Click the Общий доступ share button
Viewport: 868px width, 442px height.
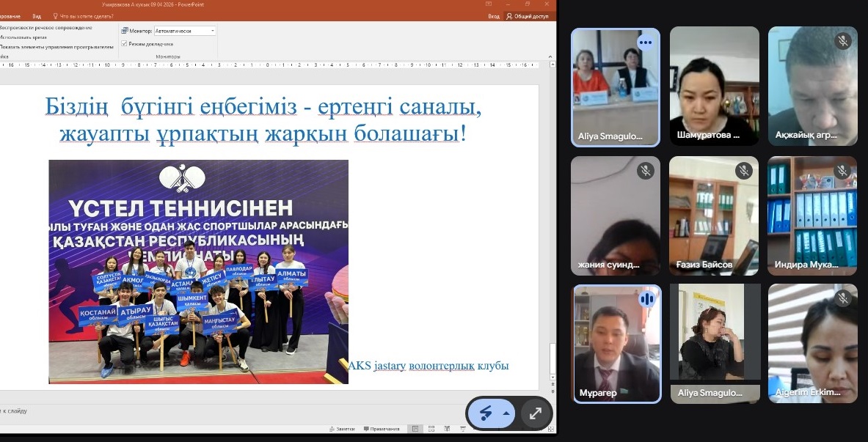(x=530, y=15)
